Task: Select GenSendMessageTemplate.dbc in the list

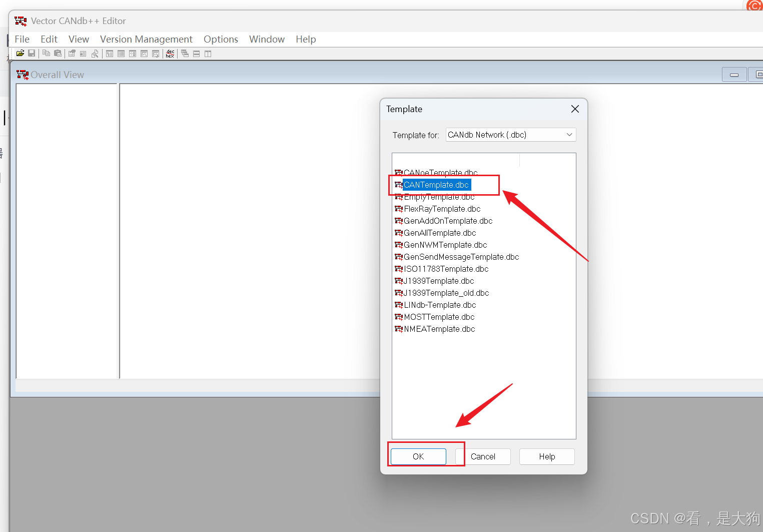Action: [461, 257]
